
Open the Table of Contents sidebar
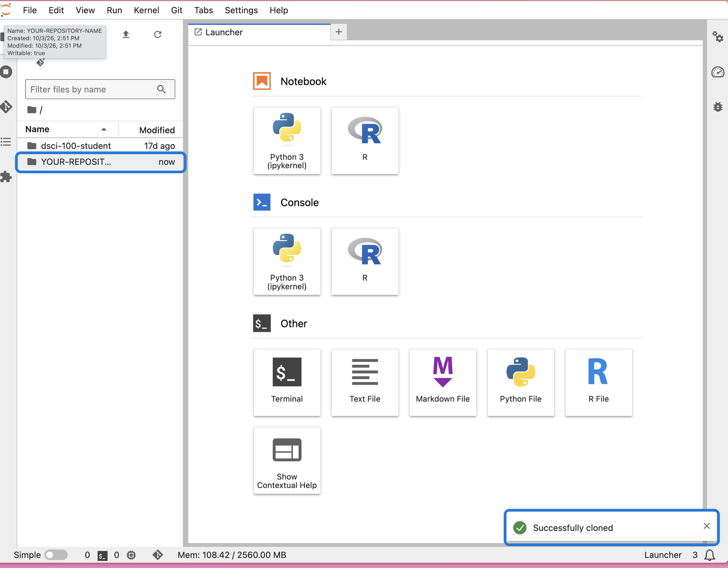(x=6, y=142)
